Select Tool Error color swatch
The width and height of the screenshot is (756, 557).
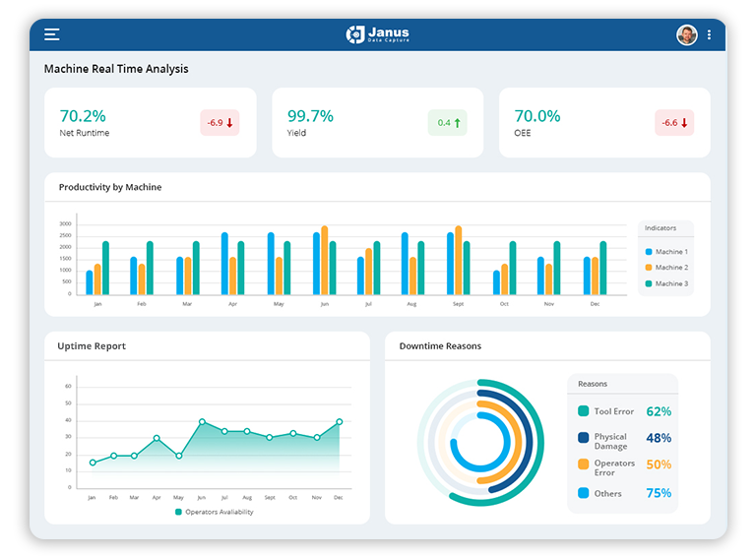[x=584, y=411]
